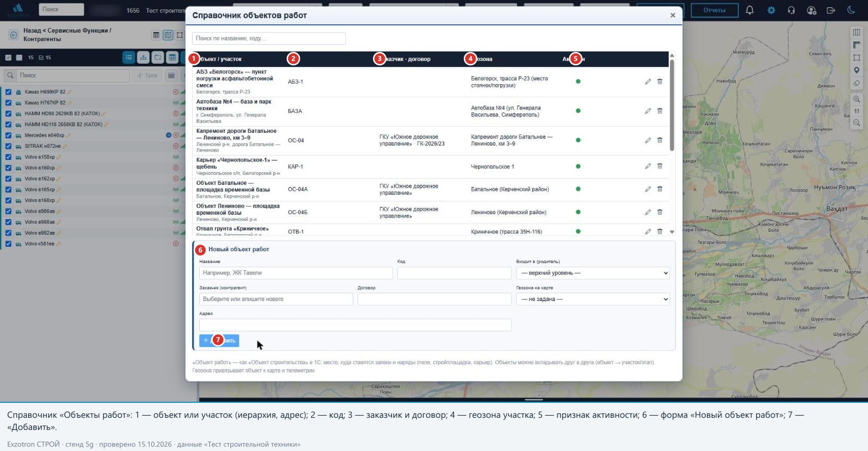Viewport: 868px width, 451px height.
Task: Open notifications bell in top bar
Action: (750, 10)
